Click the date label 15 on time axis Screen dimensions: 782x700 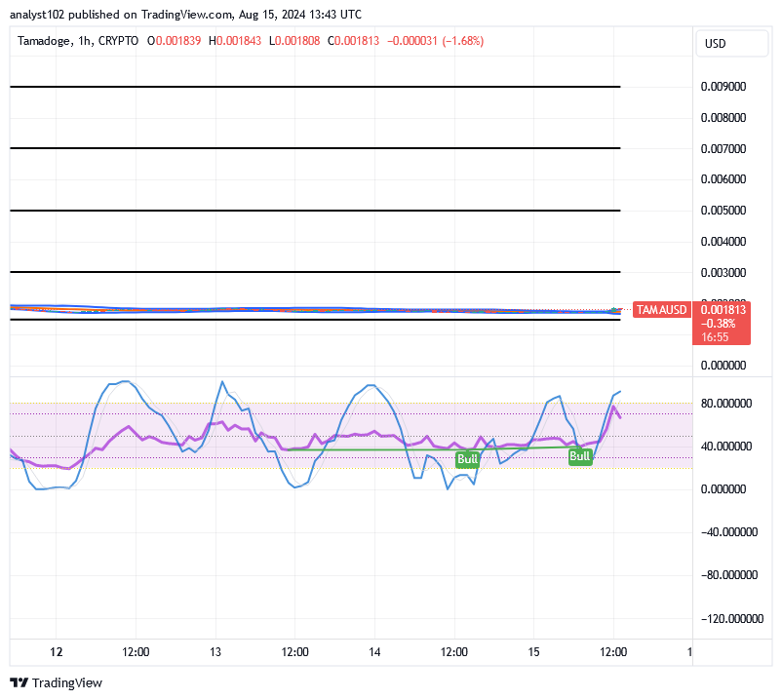(534, 651)
